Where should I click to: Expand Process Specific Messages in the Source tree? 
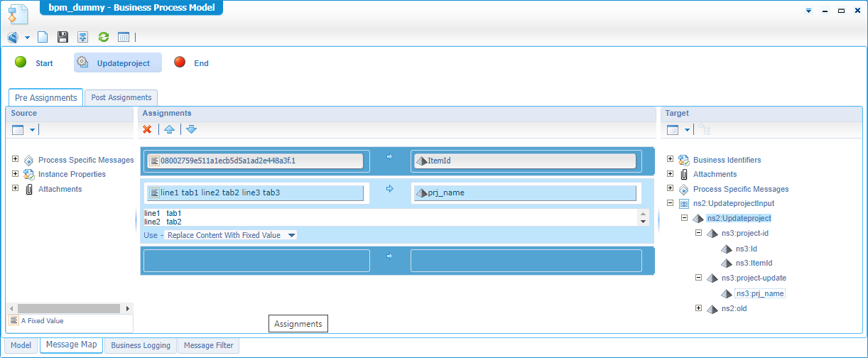16,159
